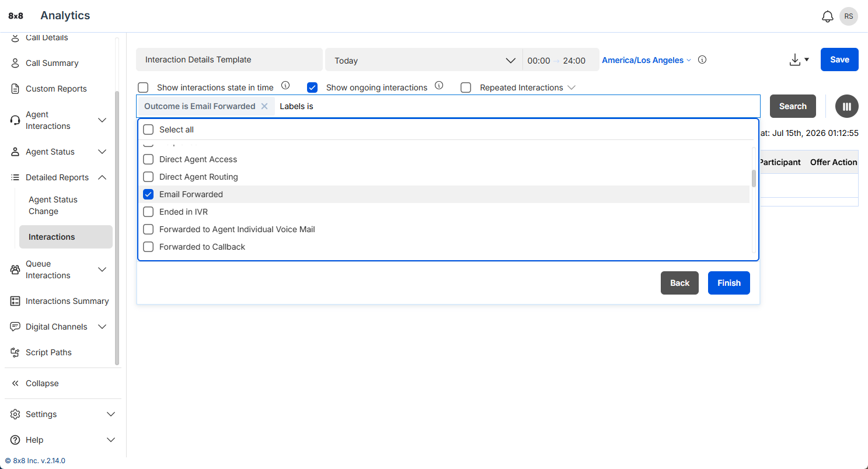This screenshot has width=868, height=469.
Task: Select the Interactions report item
Action: coord(66,237)
